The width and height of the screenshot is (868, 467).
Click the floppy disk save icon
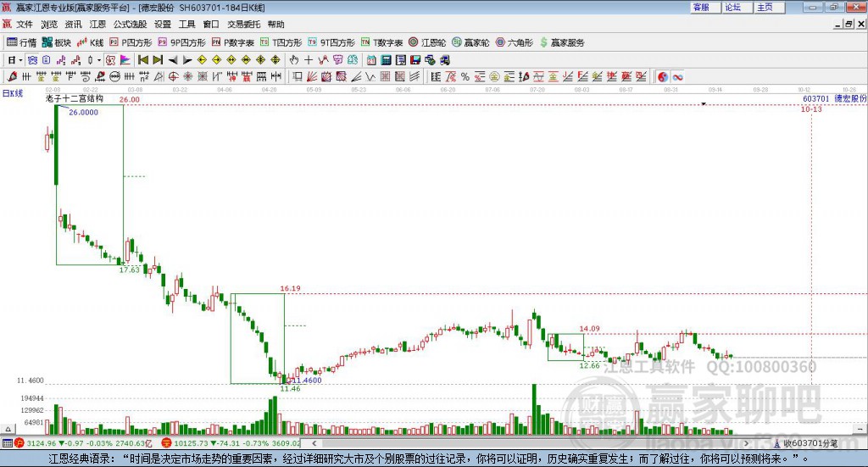(415, 60)
